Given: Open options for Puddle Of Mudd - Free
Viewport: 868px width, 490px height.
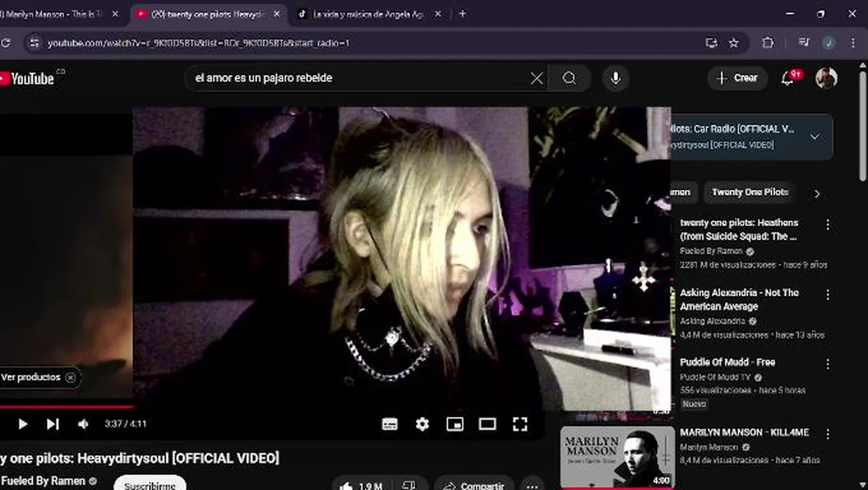Looking at the screenshot, I should [x=828, y=364].
